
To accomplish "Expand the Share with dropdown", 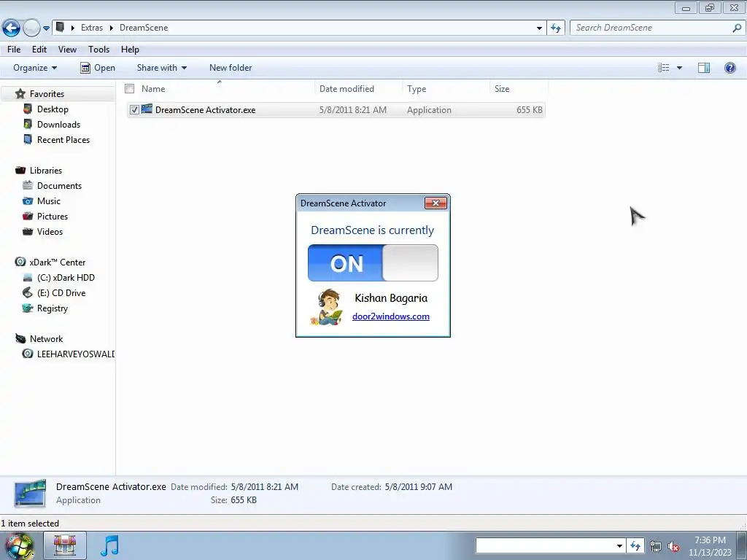I will click(161, 68).
